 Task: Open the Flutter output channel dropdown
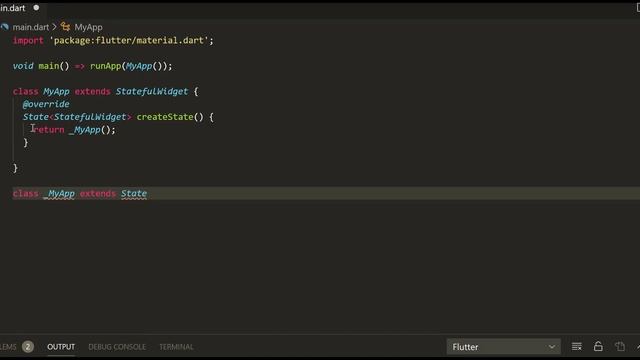tap(503, 347)
